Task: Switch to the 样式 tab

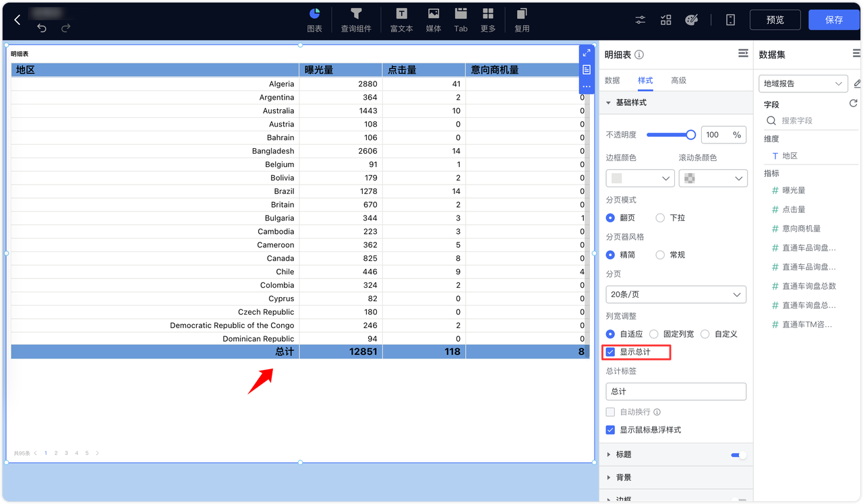Action: pyautogui.click(x=645, y=80)
